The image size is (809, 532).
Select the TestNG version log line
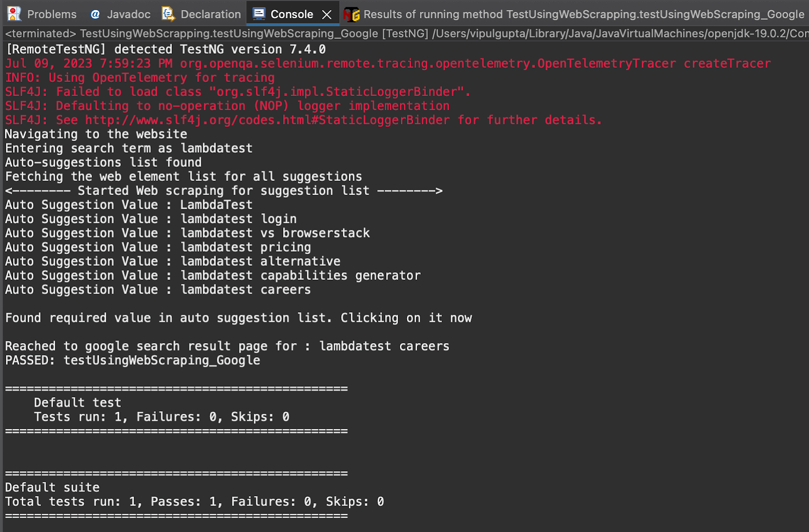tap(165, 49)
